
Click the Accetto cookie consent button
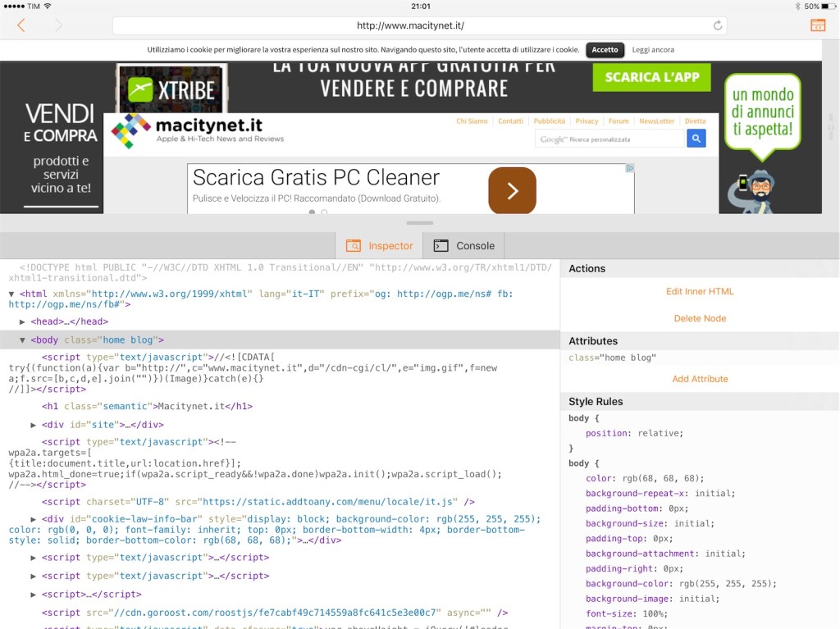tap(605, 49)
